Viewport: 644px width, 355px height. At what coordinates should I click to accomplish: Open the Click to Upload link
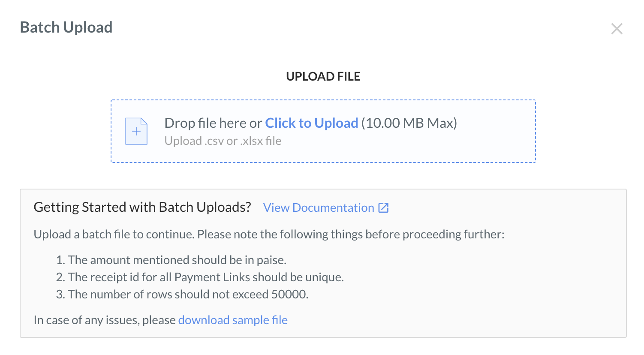[x=312, y=123]
